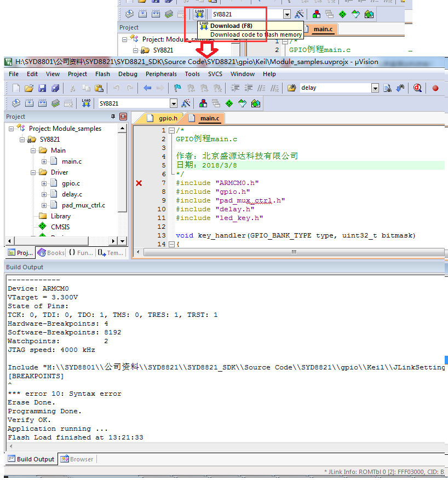Screen dimensions: 448x480
Task: Start debug session with magnifier d icon
Action: 417,88
